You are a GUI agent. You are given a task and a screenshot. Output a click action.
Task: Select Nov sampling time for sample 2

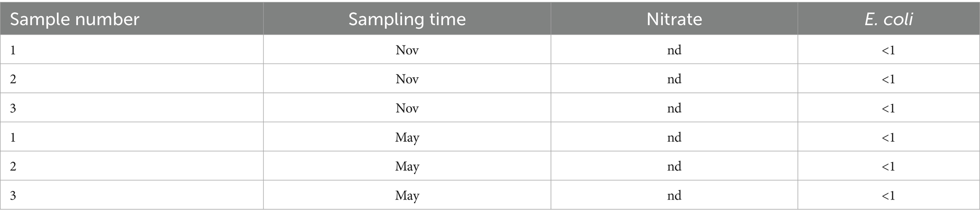(407, 79)
